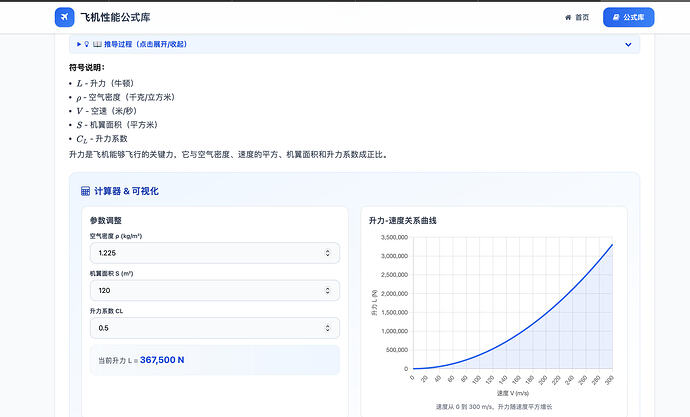Click the lightbulb icon in 推导过程 bar

(x=87, y=44)
